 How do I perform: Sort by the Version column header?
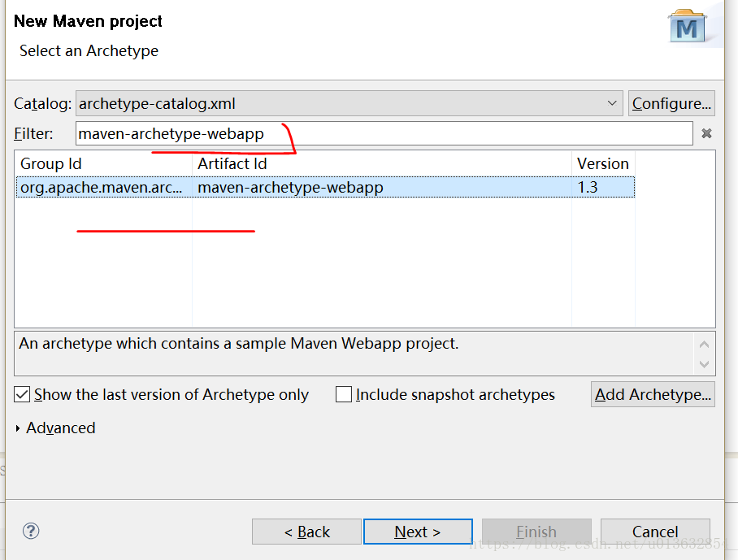[603, 163]
